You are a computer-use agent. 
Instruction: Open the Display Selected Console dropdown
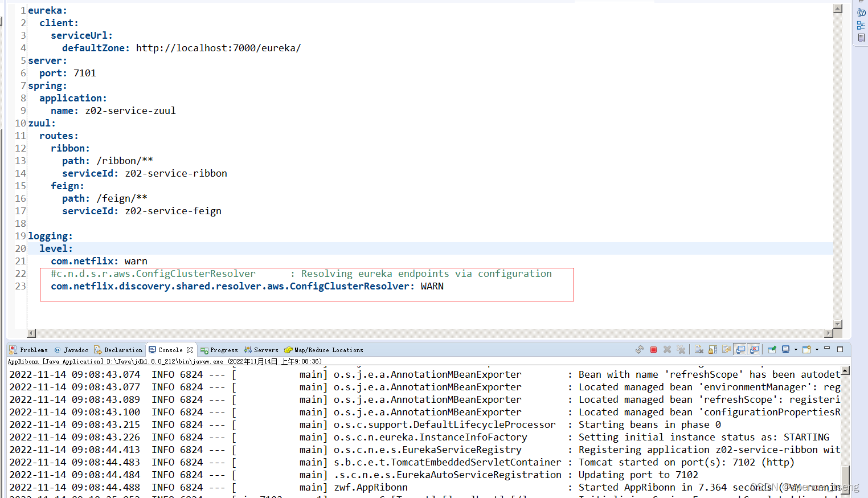[796, 349]
